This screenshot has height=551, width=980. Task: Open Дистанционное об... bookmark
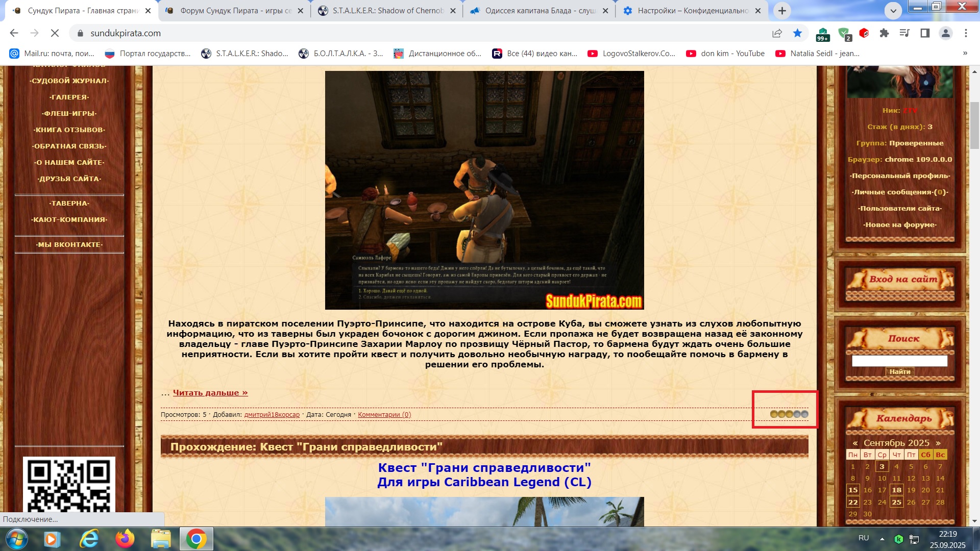(437, 53)
